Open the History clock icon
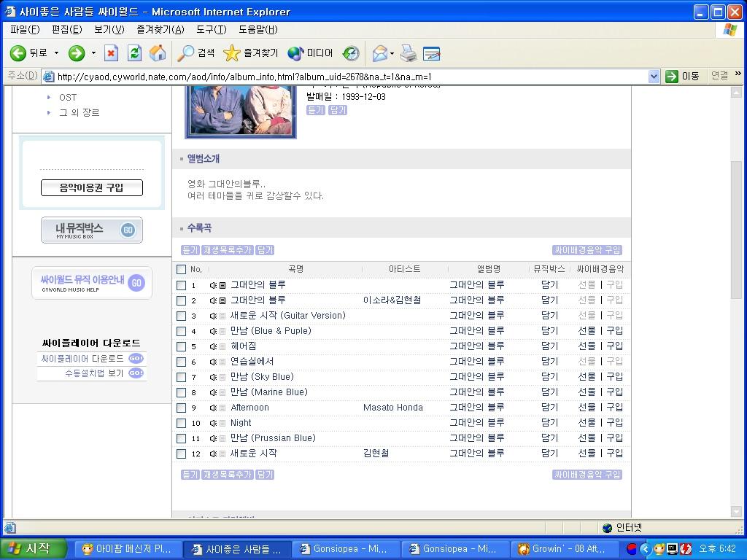Image resolution: width=747 pixels, height=560 pixels. click(351, 52)
